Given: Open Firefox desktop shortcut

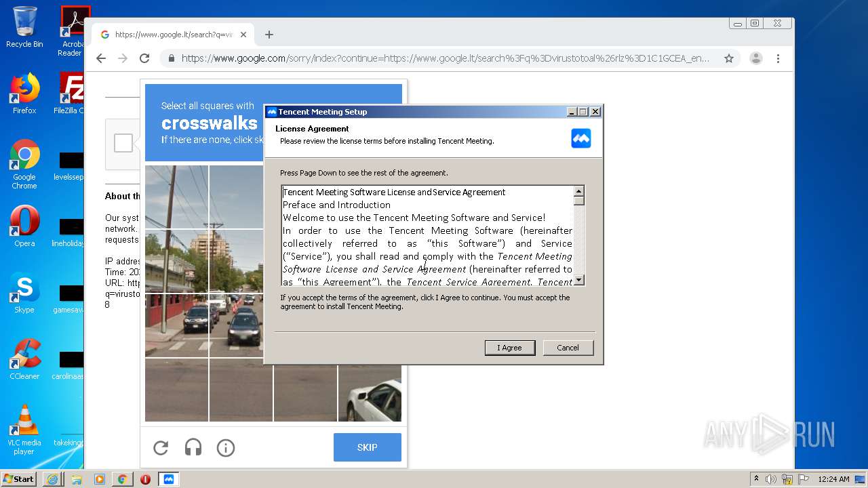Looking at the screenshot, I should [24, 94].
